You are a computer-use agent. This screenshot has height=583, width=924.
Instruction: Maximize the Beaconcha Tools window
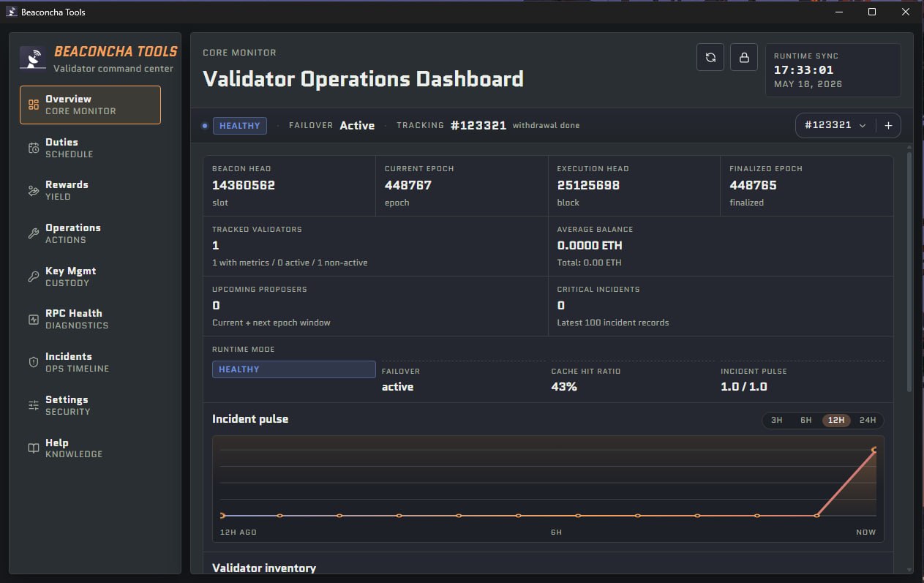tap(872, 12)
